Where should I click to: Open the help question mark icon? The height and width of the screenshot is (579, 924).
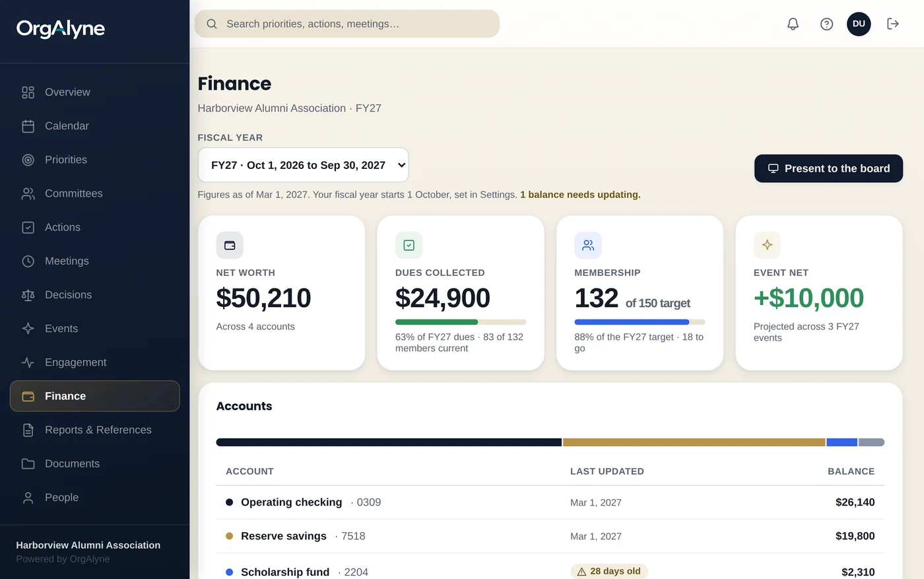coord(826,24)
